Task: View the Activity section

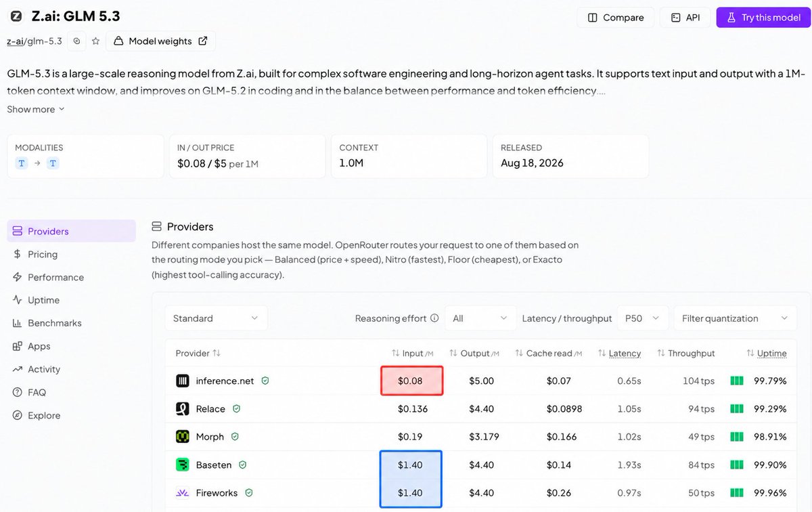Action: point(36,369)
